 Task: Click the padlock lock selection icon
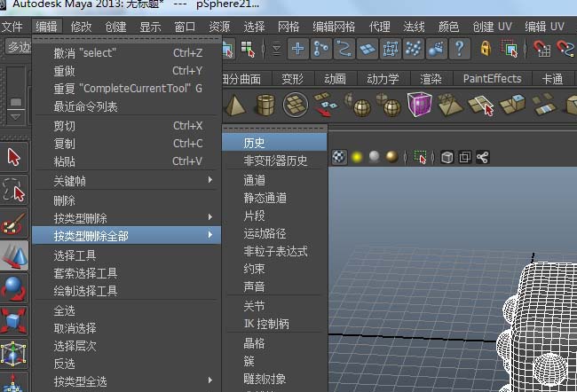[486, 49]
